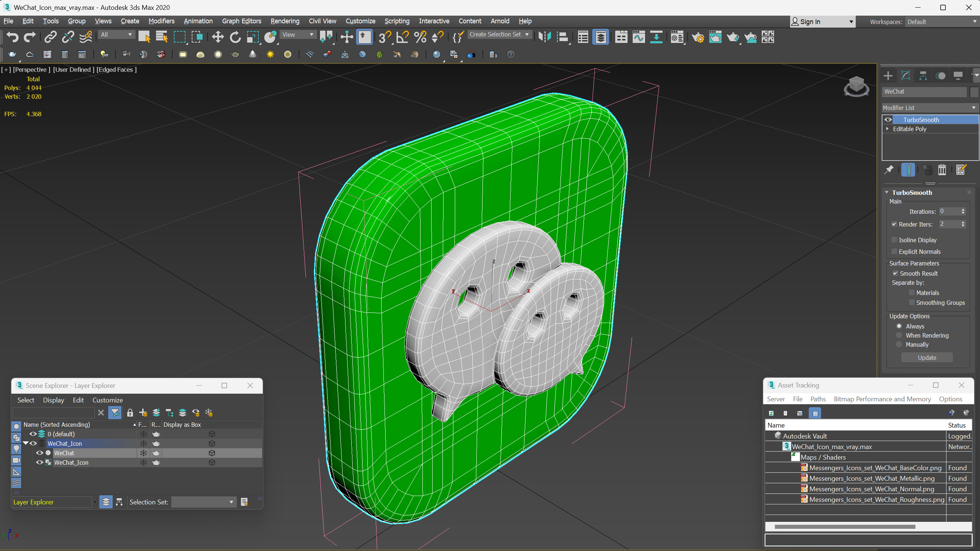Click the lock icon in Scene Explorer
980x551 pixels.
point(130,413)
